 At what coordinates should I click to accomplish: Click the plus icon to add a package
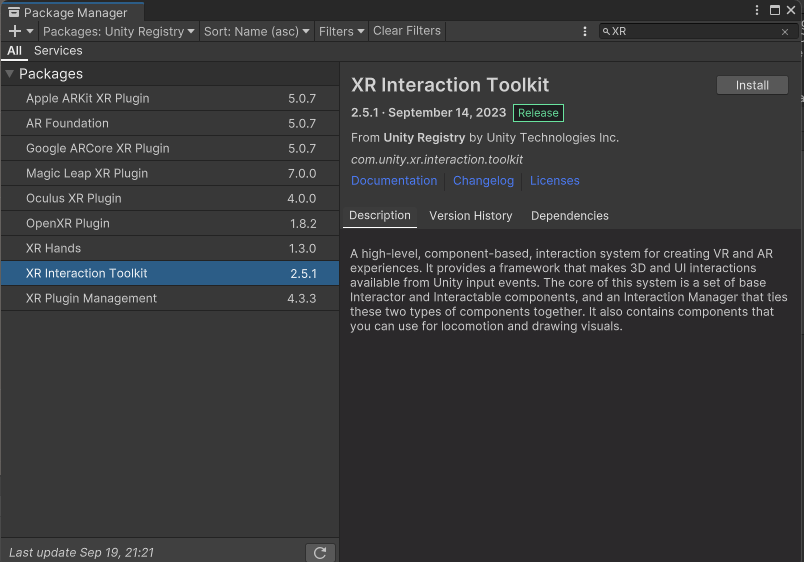15,31
